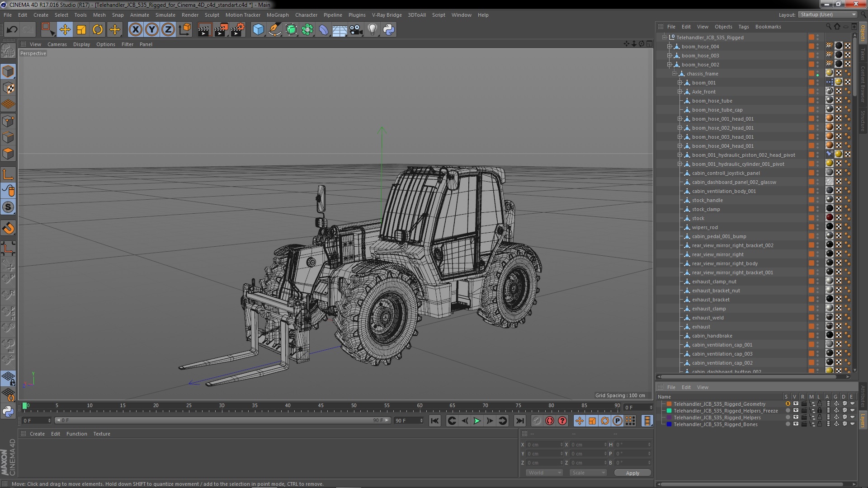Select the Scale tool in top toolbar

pos(81,30)
